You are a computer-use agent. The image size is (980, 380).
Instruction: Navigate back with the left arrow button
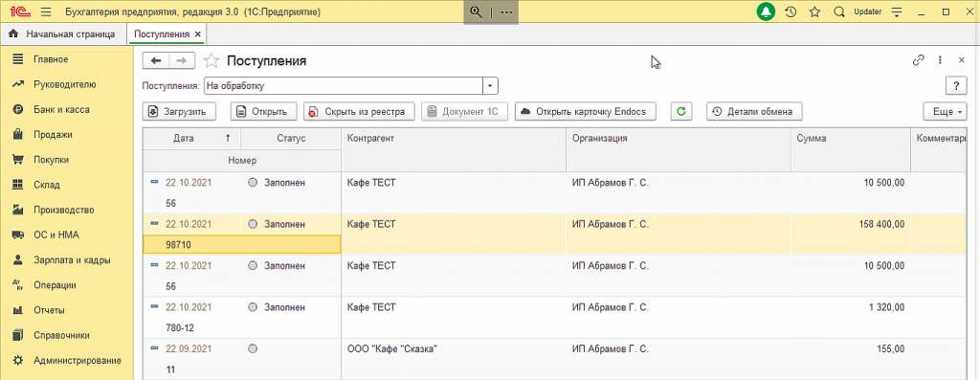point(156,60)
